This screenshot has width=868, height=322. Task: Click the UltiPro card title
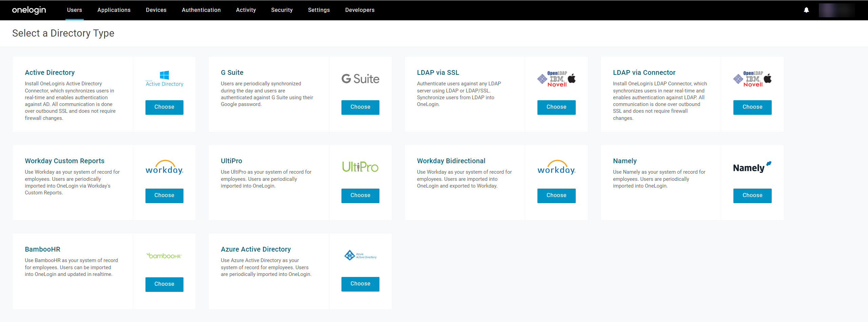pyautogui.click(x=232, y=161)
